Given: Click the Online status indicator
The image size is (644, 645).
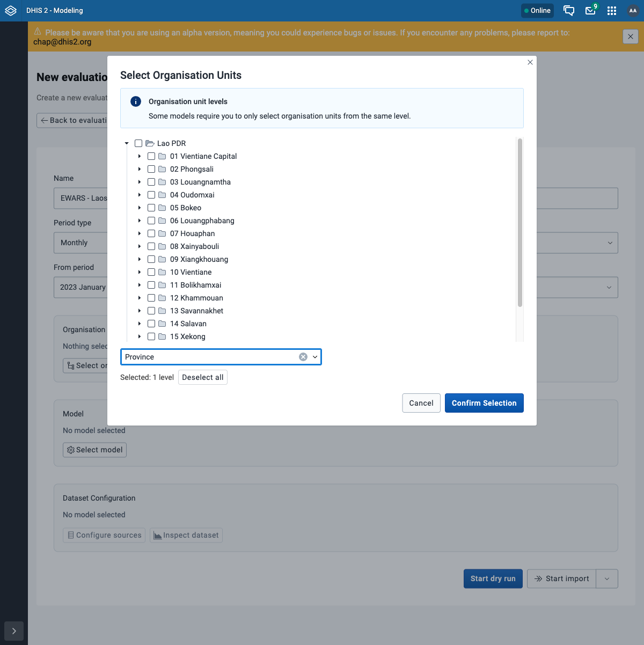Looking at the screenshot, I should coord(538,11).
